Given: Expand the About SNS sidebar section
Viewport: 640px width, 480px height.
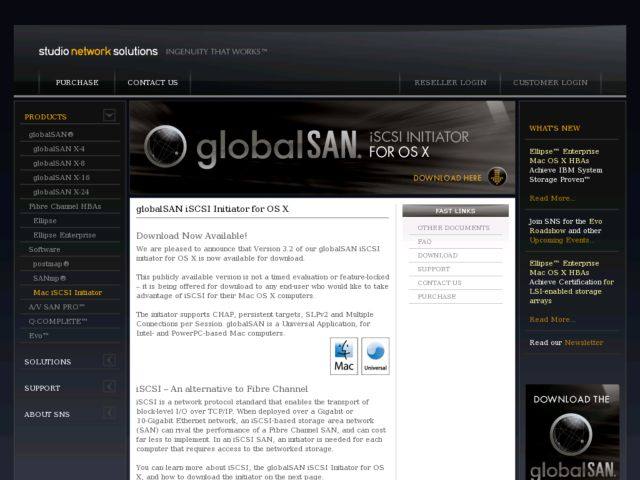Looking at the screenshot, I should (x=109, y=413).
